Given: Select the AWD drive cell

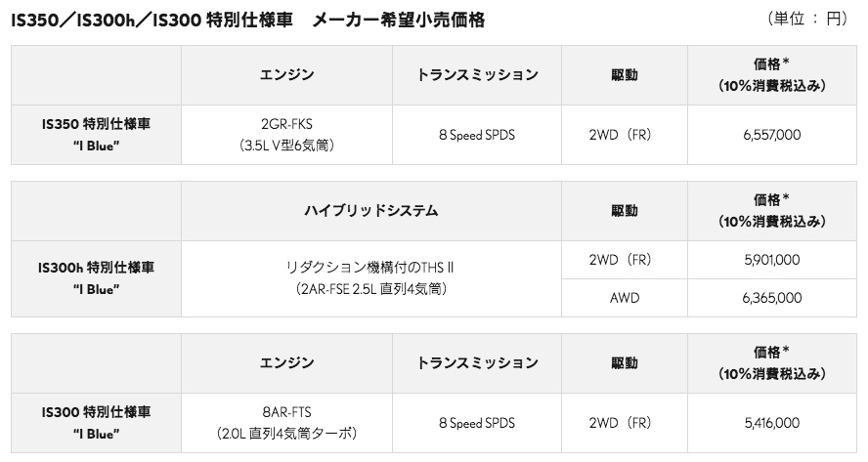Looking at the screenshot, I should [x=624, y=297].
